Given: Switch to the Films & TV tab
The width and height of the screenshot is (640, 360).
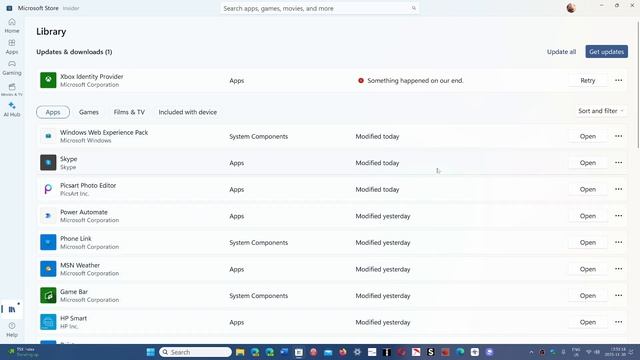Looking at the screenshot, I should click(x=129, y=112).
